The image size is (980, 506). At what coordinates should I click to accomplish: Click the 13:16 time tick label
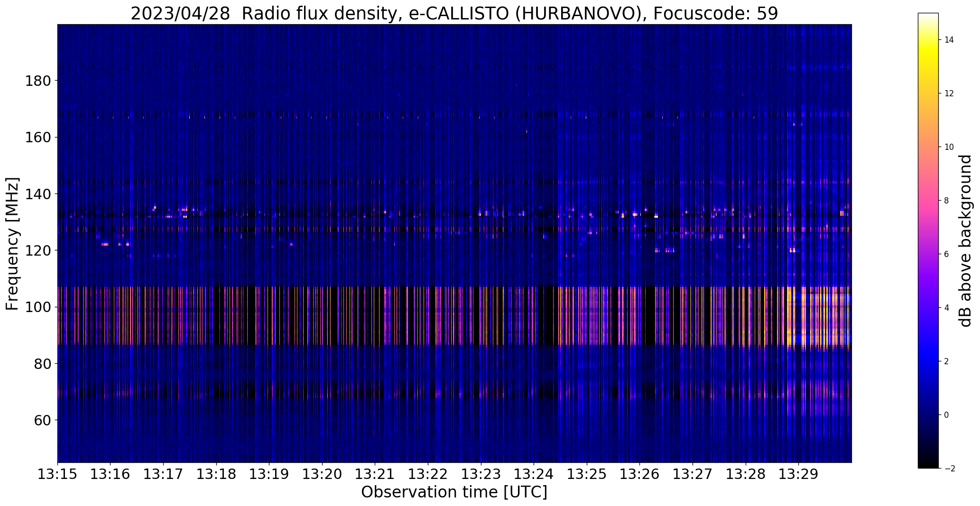(111, 474)
